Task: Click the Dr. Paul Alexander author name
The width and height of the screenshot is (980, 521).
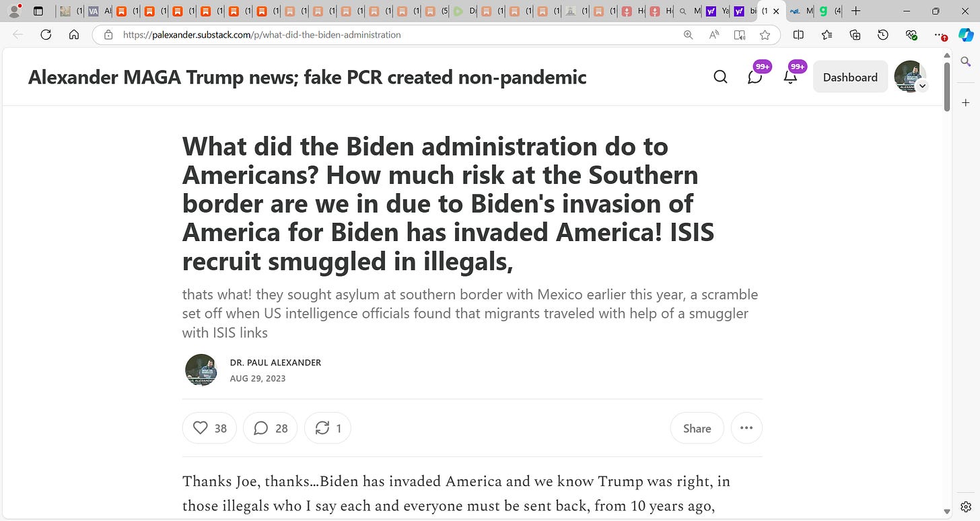Action: click(x=275, y=362)
